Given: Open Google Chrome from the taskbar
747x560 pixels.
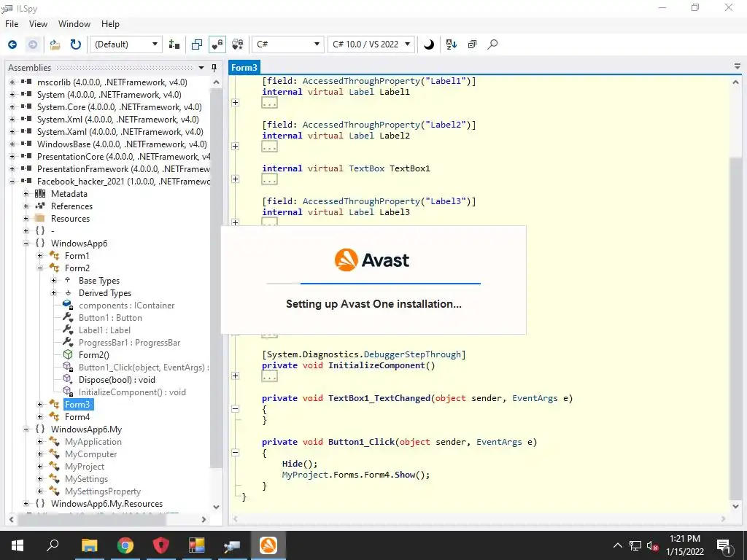Looking at the screenshot, I should coord(125,545).
